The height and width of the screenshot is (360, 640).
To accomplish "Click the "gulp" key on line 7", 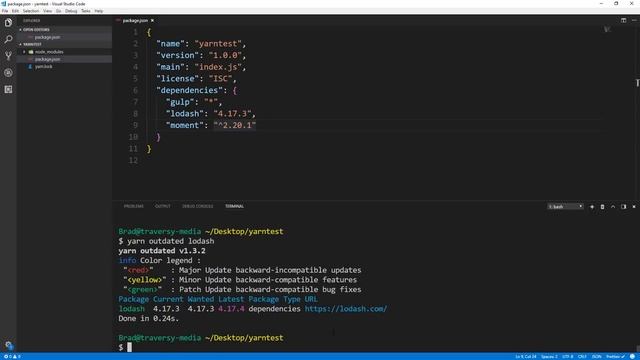I will pyautogui.click(x=180, y=102).
